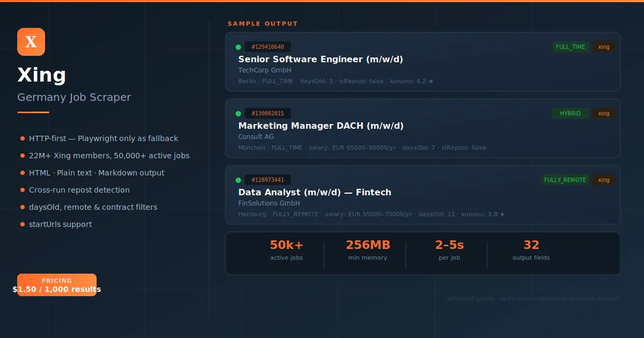Click the orange X Xing logo icon
This screenshot has height=338, width=644.
(x=31, y=41)
